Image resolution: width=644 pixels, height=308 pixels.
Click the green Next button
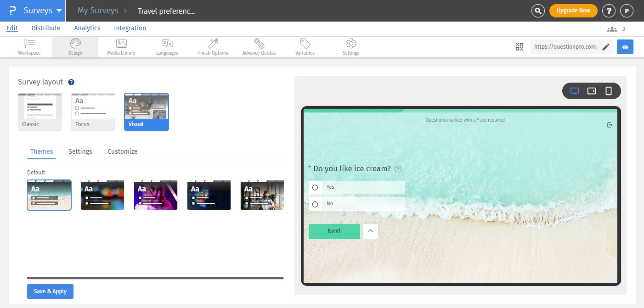click(x=334, y=231)
